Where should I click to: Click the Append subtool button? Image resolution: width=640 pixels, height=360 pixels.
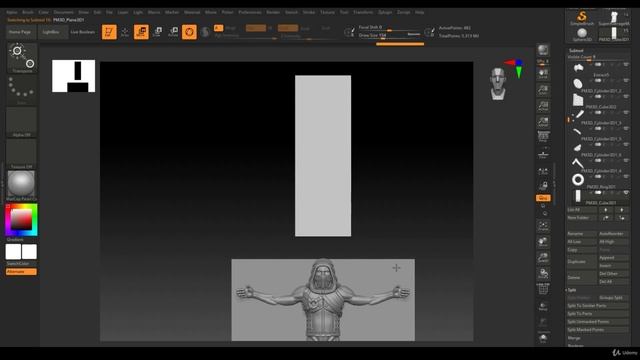(613, 258)
